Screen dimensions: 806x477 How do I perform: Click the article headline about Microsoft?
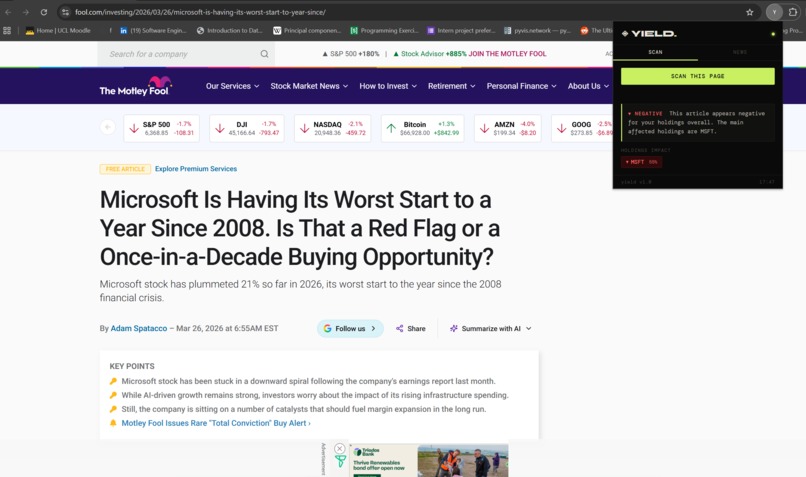[300, 228]
